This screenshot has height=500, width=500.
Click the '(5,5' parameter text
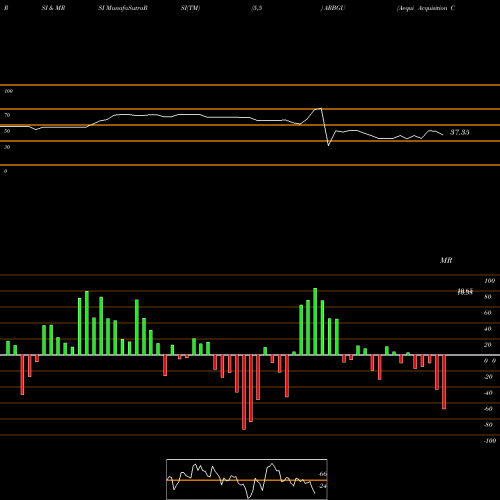(257, 8)
